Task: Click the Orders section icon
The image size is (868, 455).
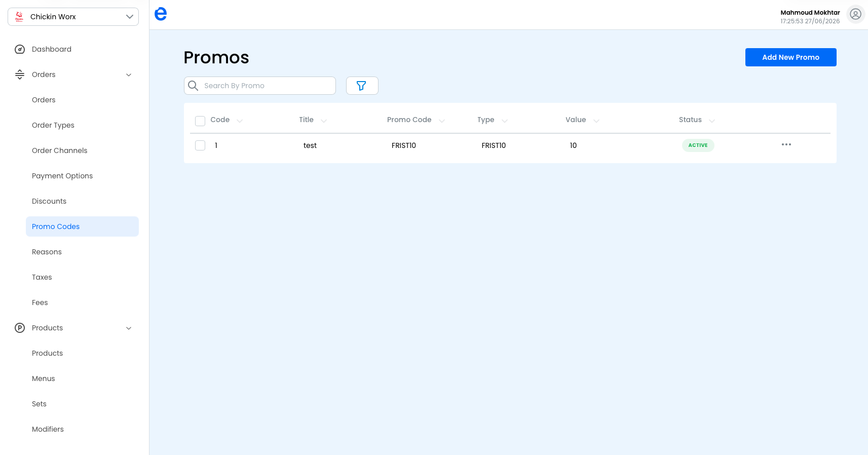Action: tap(20, 74)
